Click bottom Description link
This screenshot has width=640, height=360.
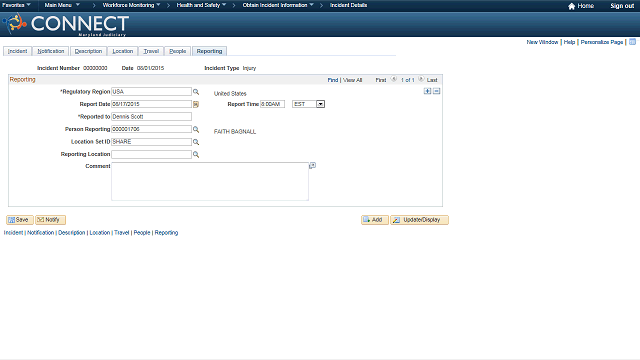71,233
